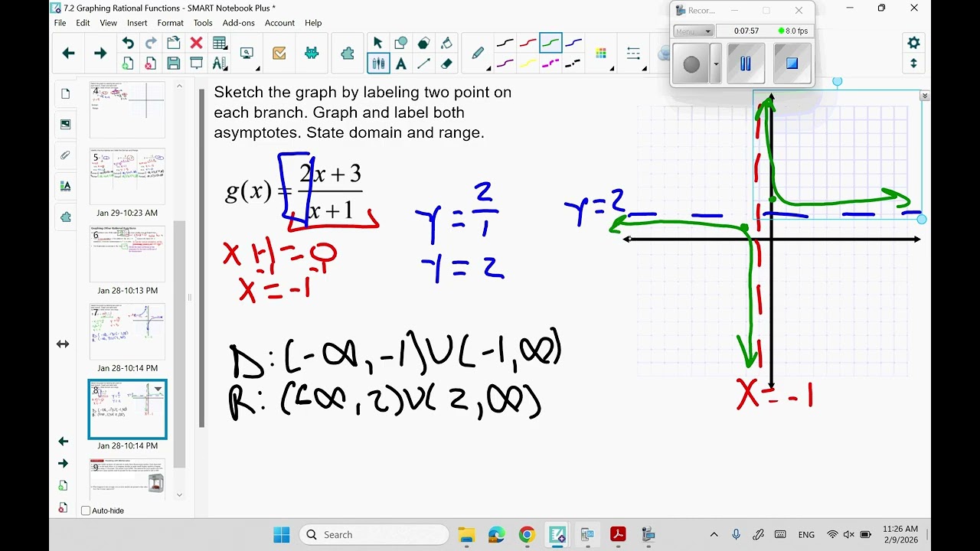This screenshot has height=551, width=980.
Task: Open the Help menu
Action: (313, 23)
